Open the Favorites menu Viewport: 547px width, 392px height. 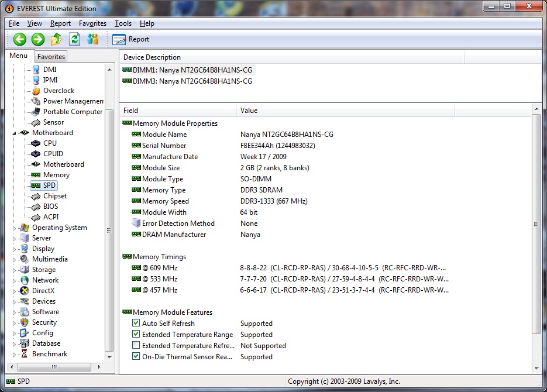pyautogui.click(x=92, y=23)
